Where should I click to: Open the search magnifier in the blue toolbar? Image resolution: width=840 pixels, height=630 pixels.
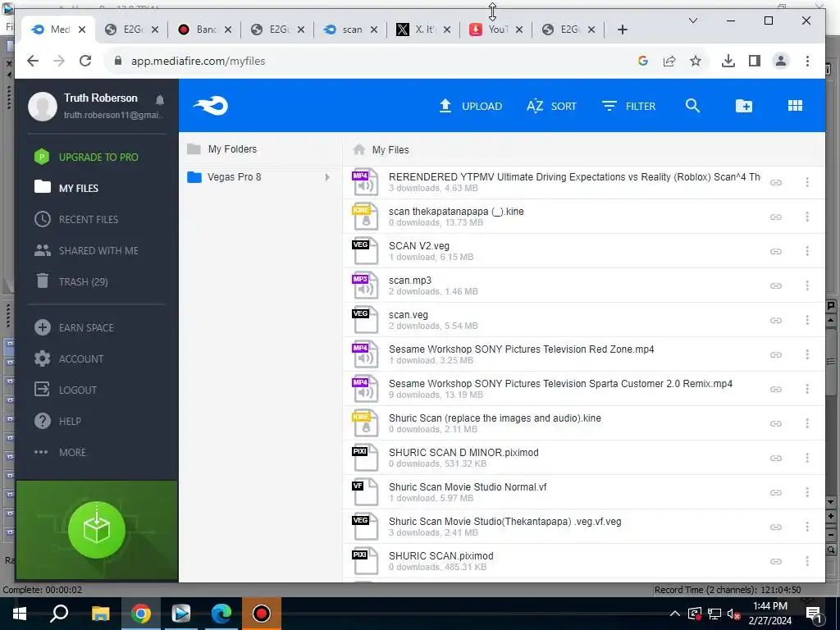pyautogui.click(x=692, y=106)
